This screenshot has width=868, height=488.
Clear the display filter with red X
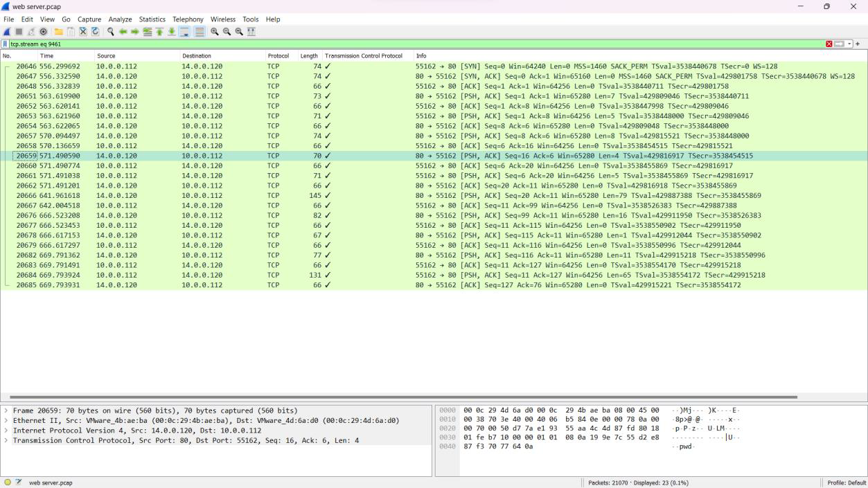coord(829,44)
